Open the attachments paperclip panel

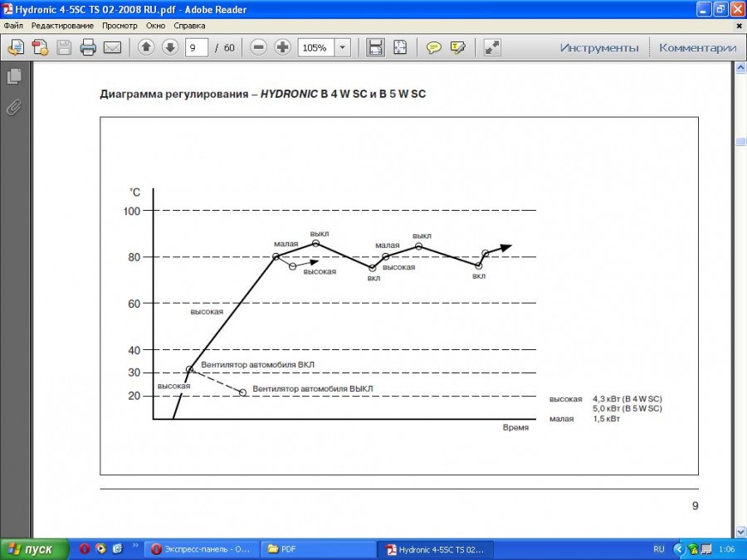pos(14,107)
